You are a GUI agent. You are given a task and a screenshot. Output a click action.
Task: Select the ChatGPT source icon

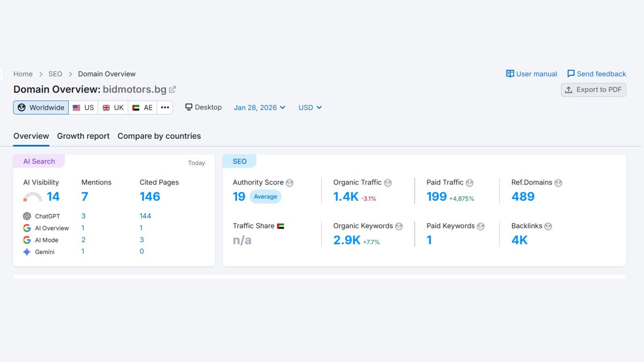pyautogui.click(x=27, y=216)
